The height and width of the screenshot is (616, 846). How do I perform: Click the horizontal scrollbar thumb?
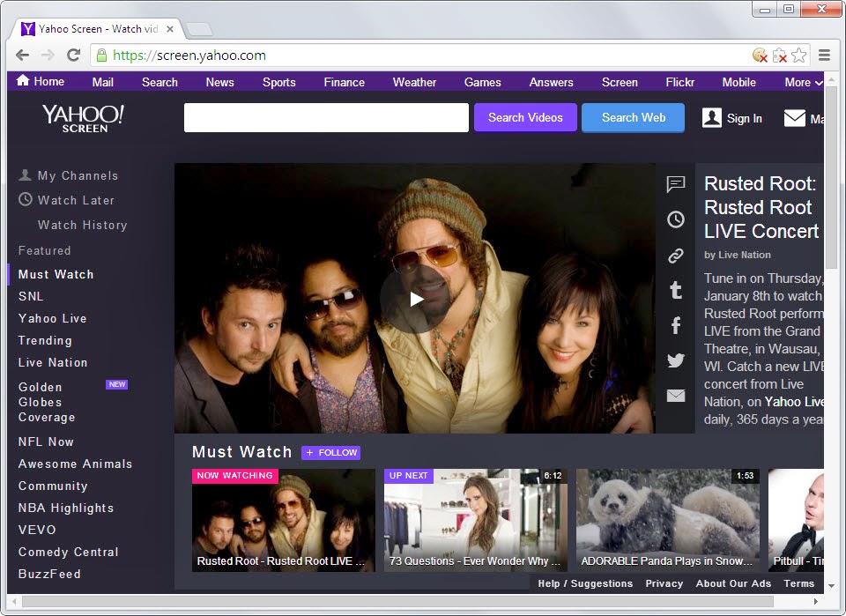[x=397, y=601]
